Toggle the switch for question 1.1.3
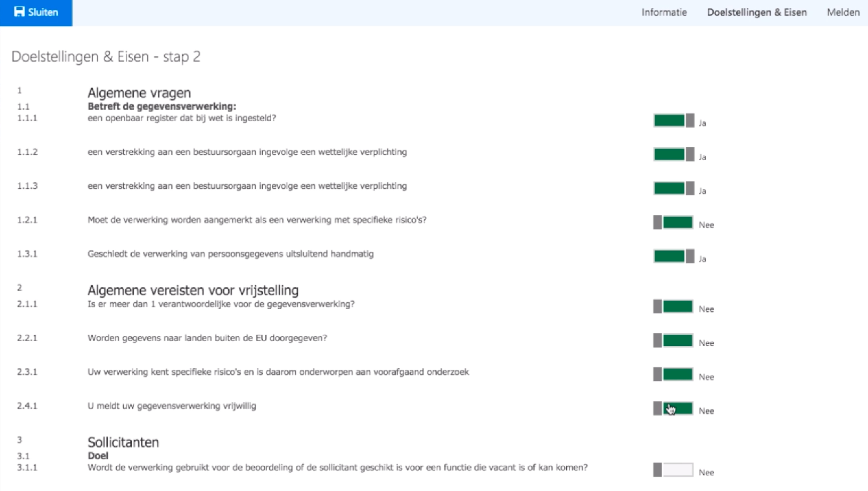This screenshot has height=491, width=868. tap(674, 188)
